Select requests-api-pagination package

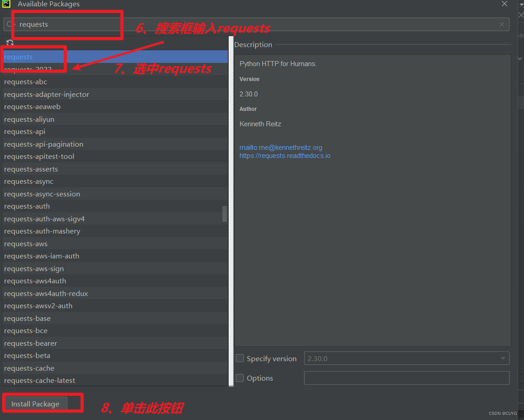(x=115, y=144)
